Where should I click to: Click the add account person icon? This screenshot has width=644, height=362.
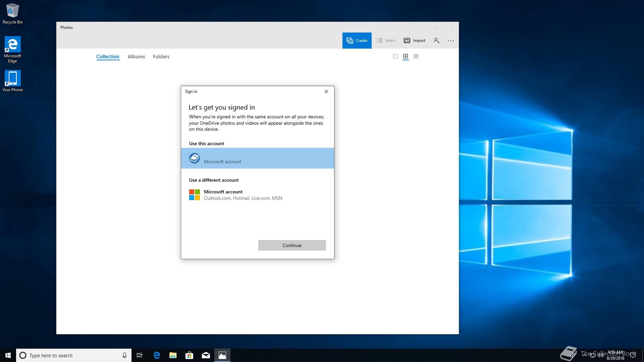point(436,41)
